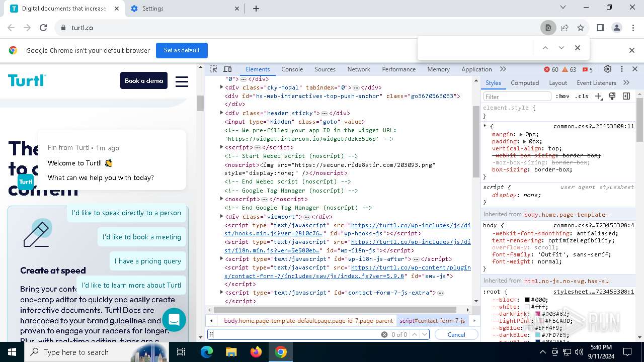
Task: Open the Windows Start menu
Action: [x=12, y=352]
